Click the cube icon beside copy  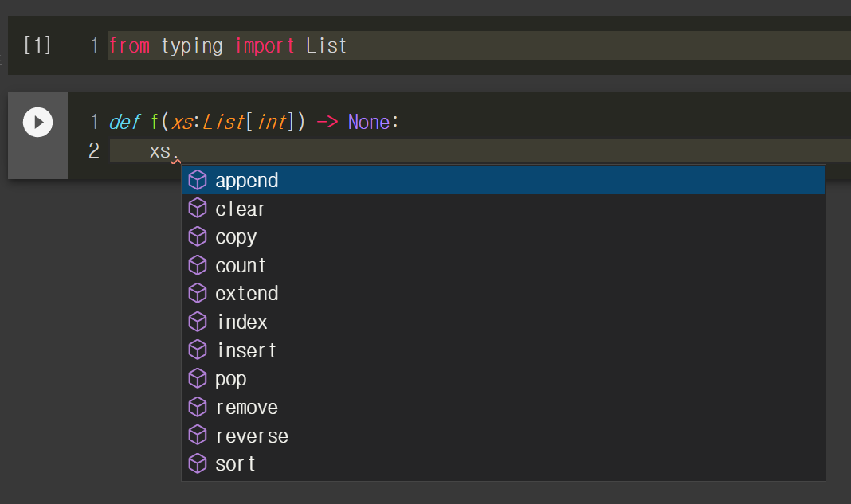tap(198, 237)
